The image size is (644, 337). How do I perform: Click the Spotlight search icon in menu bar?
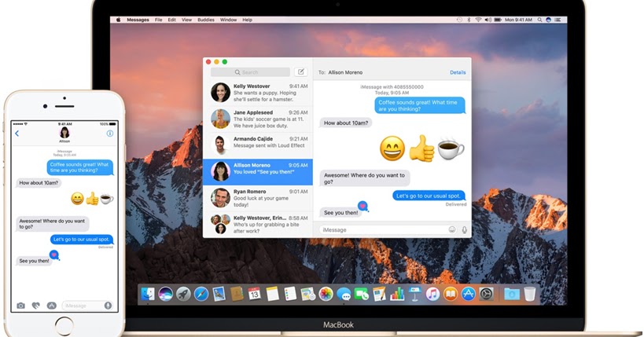[539, 20]
